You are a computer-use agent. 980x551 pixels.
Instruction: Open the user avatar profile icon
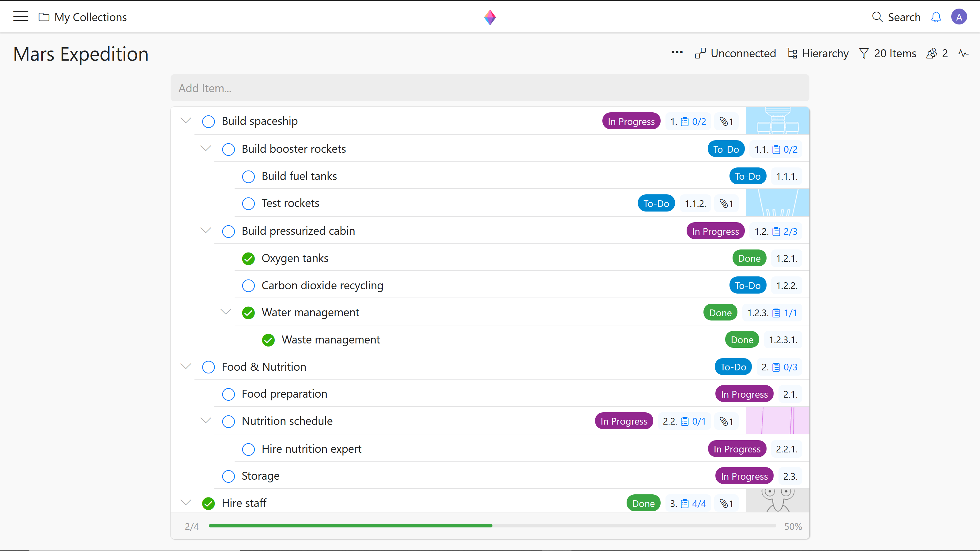[959, 17]
